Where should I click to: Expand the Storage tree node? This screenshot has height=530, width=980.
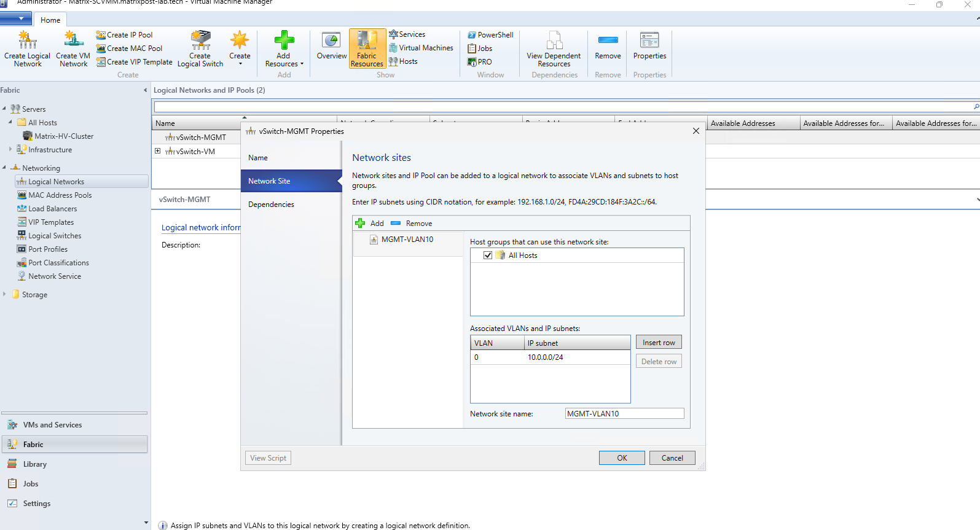click(x=4, y=294)
